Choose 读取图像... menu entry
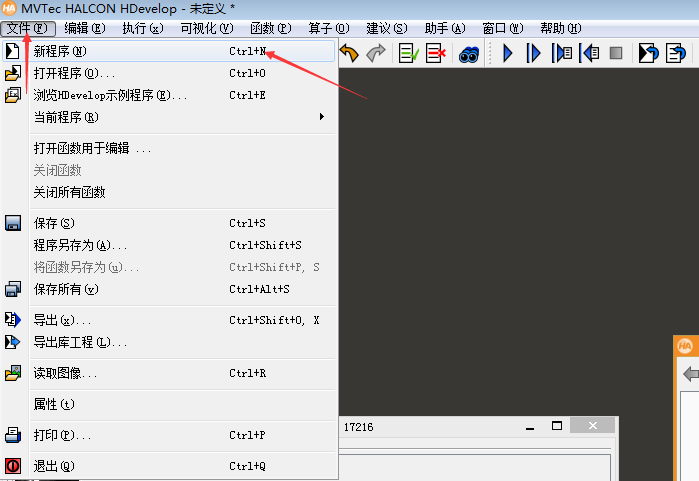This screenshot has height=481, width=699. [x=169, y=373]
